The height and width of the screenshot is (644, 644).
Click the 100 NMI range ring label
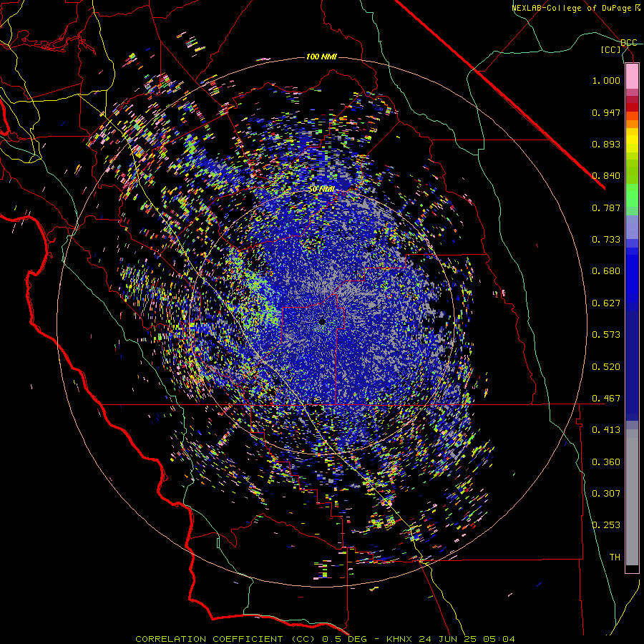click(321, 57)
